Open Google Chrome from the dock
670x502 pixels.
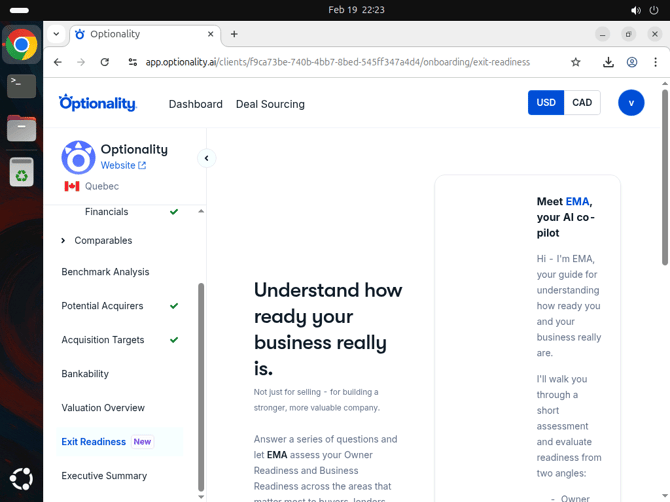click(x=21, y=44)
